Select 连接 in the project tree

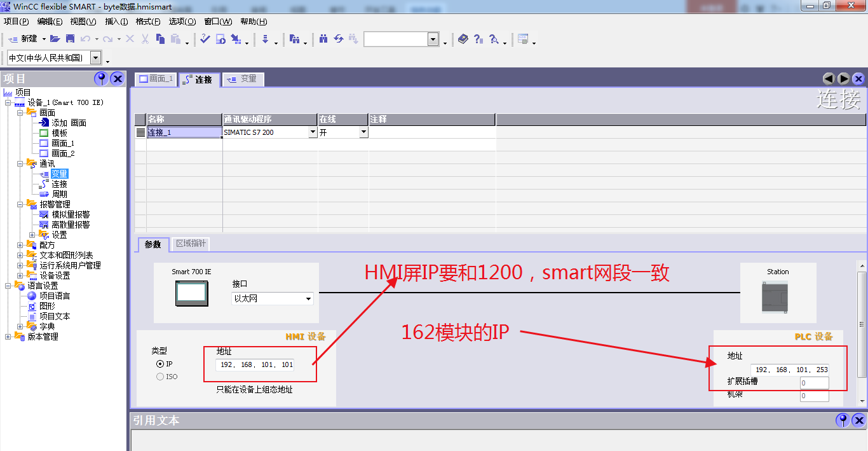click(x=60, y=184)
